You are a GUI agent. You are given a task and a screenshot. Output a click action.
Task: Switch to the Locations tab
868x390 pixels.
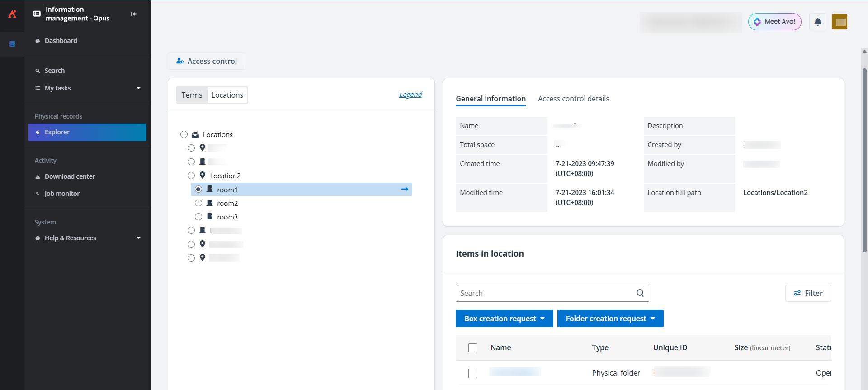pos(227,95)
